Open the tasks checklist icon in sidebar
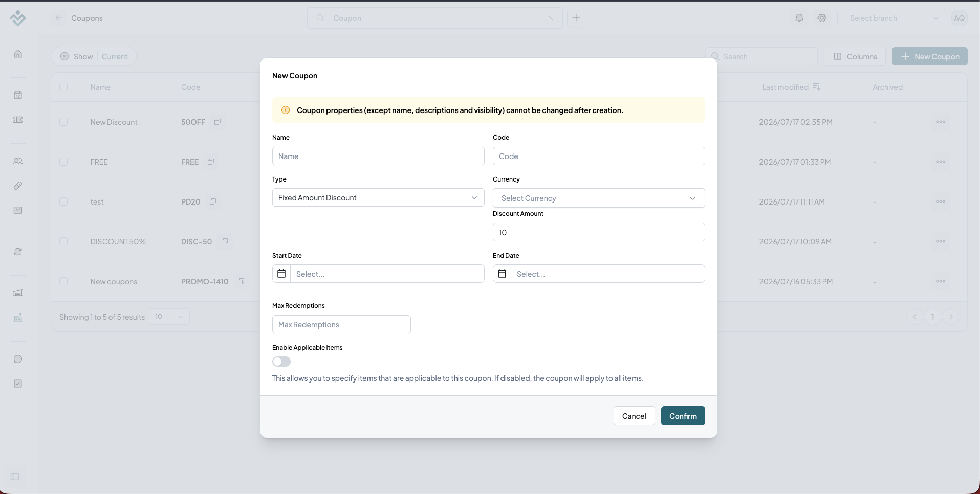The image size is (980, 494). [18, 384]
